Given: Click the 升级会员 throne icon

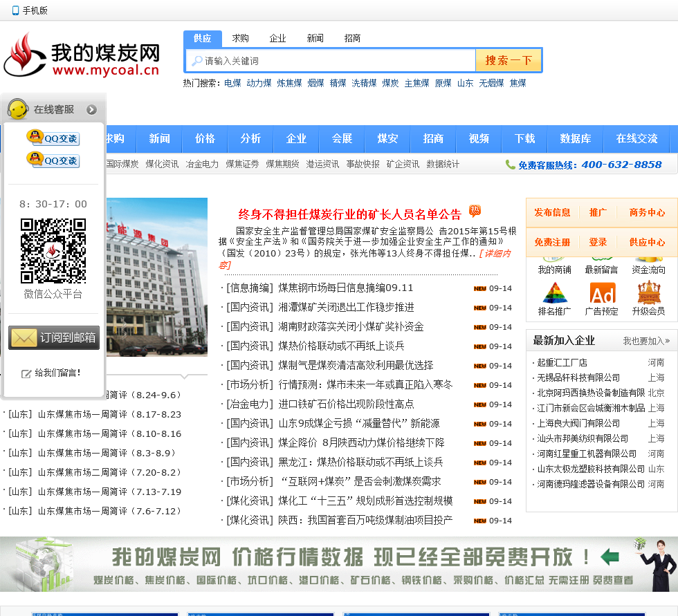Looking at the screenshot, I should [648, 293].
